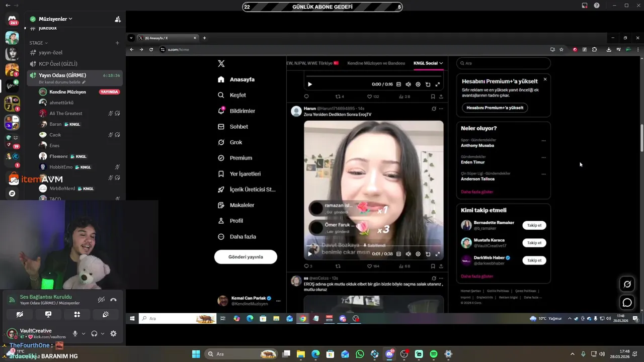
Task: Play Harun's video
Action: [x=310, y=254]
